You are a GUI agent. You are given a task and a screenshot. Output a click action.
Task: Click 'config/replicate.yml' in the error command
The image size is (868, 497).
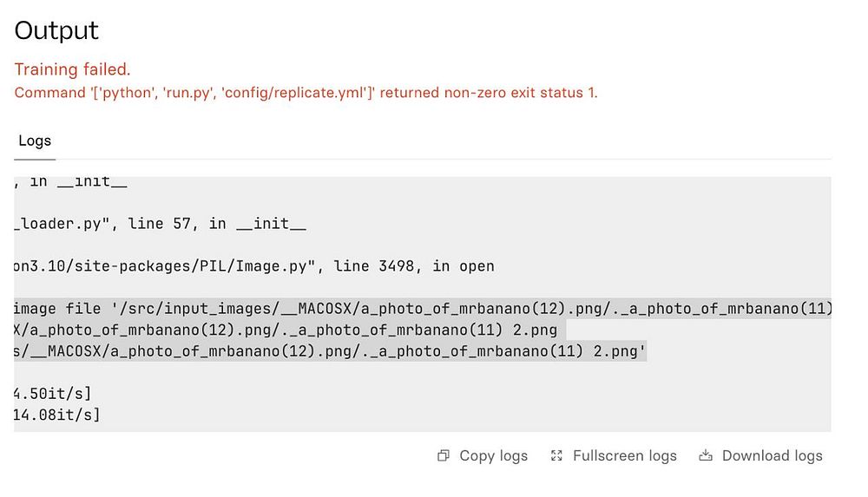[298, 92]
